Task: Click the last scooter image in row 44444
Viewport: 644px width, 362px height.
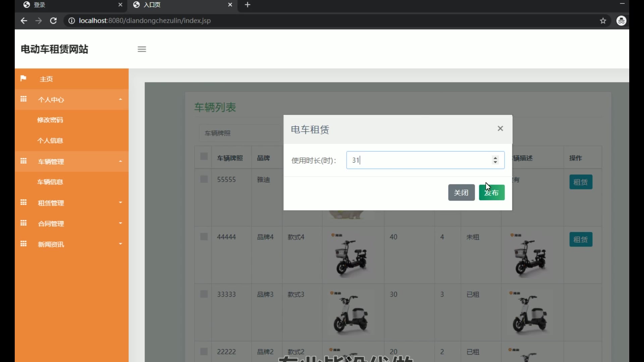Action: pyautogui.click(x=530, y=255)
